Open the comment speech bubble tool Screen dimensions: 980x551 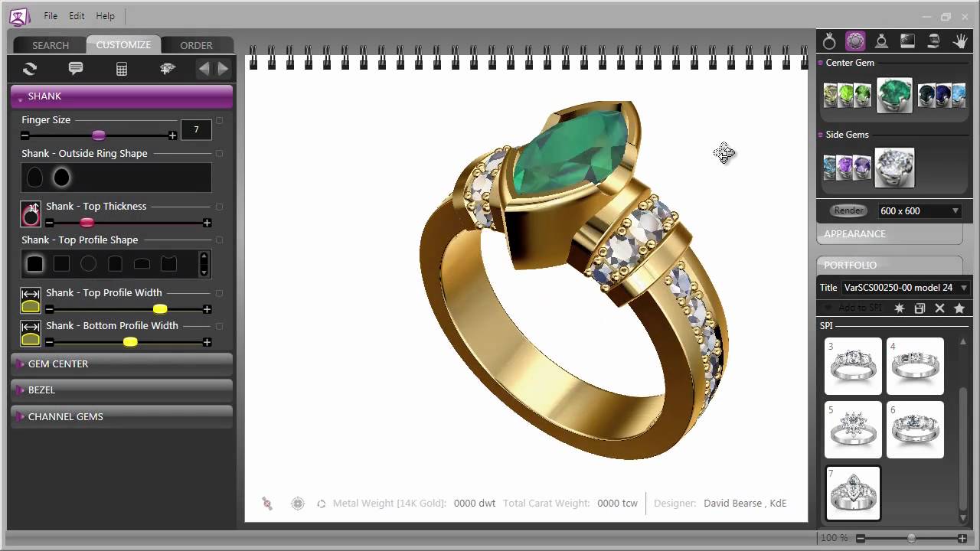click(x=76, y=69)
